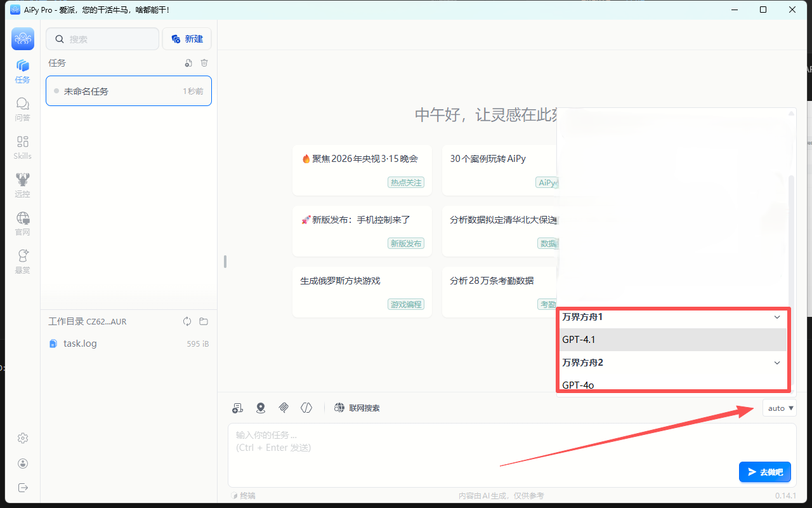This screenshot has height=508, width=812.
Task: Click the code brackets icon above input
Action: [x=306, y=408]
